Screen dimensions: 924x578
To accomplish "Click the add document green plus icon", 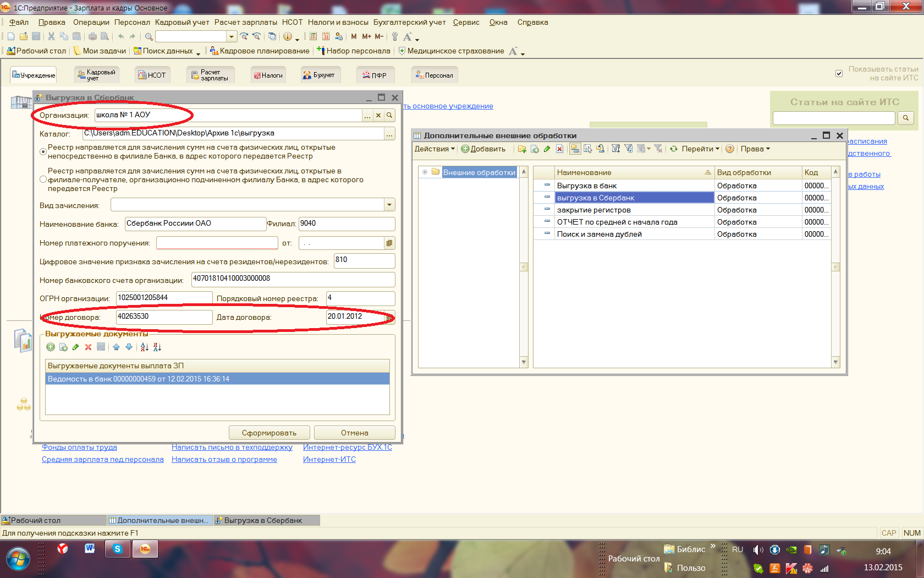I will click(51, 347).
